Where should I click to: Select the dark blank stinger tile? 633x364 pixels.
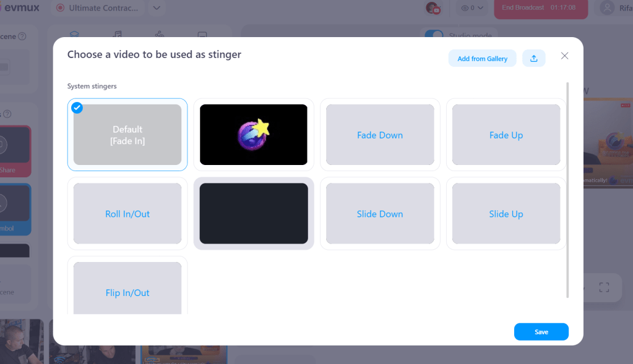(254, 214)
